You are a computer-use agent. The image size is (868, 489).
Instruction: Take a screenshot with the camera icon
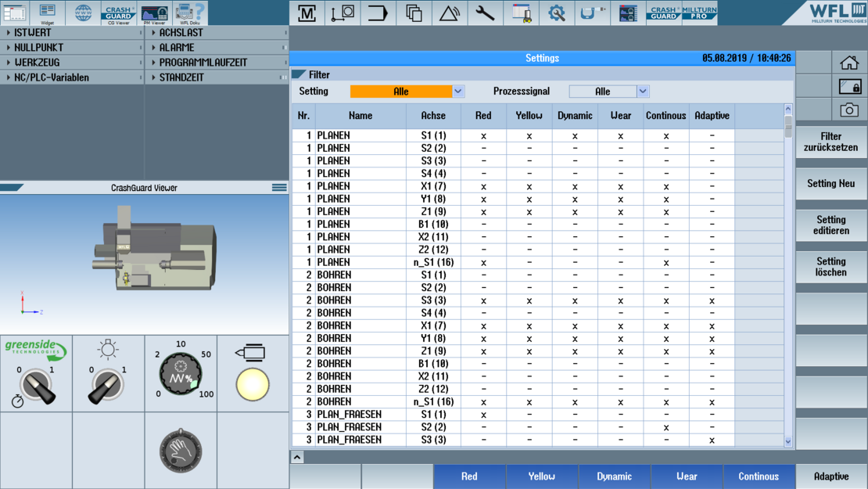pos(849,110)
